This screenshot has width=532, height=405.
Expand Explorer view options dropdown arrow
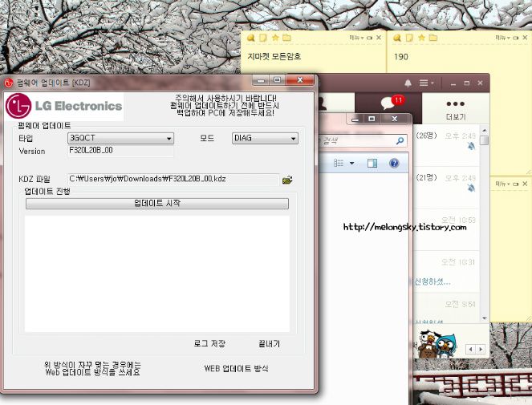[351, 164]
